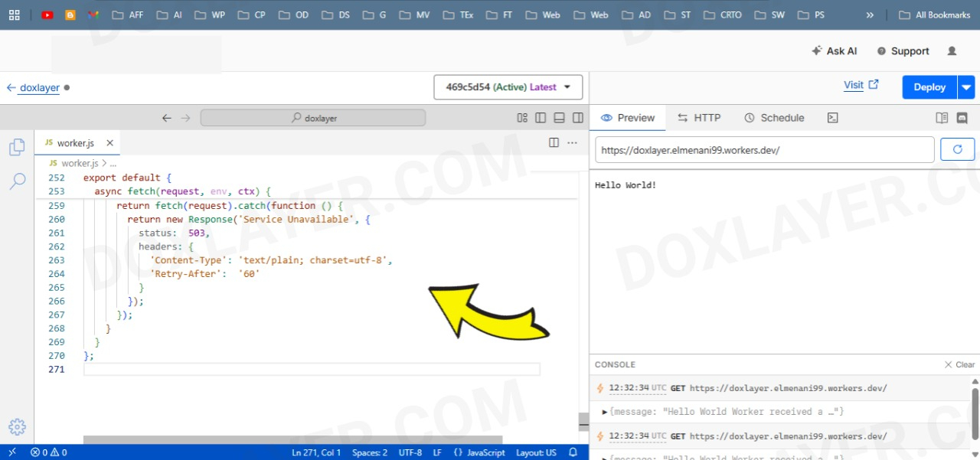Close the worker.js editor tab
Image resolution: width=980 pixels, height=460 pixels.
pyautogui.click(x=109, y=143)
